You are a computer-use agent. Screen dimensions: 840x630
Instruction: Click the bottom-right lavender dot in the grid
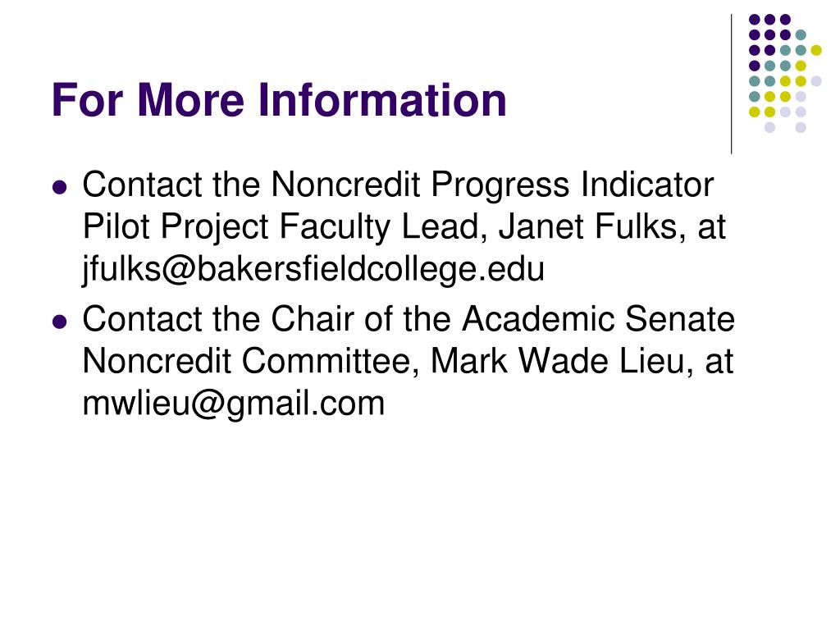click(x=801, y=127)
